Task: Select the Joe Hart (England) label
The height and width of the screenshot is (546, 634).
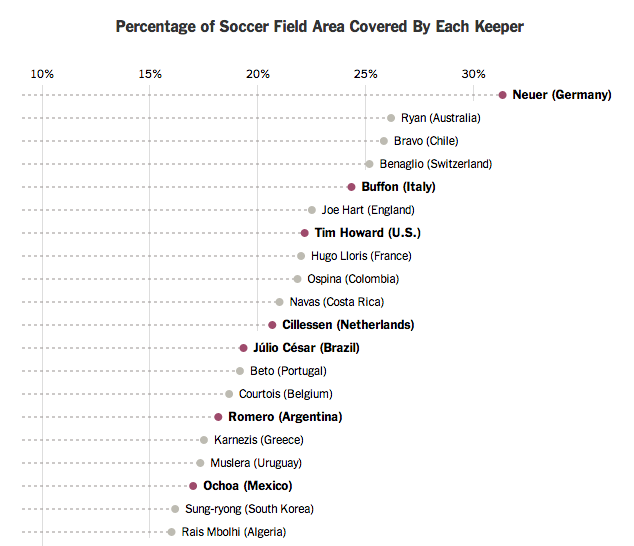Action: (x=368, y=210)
